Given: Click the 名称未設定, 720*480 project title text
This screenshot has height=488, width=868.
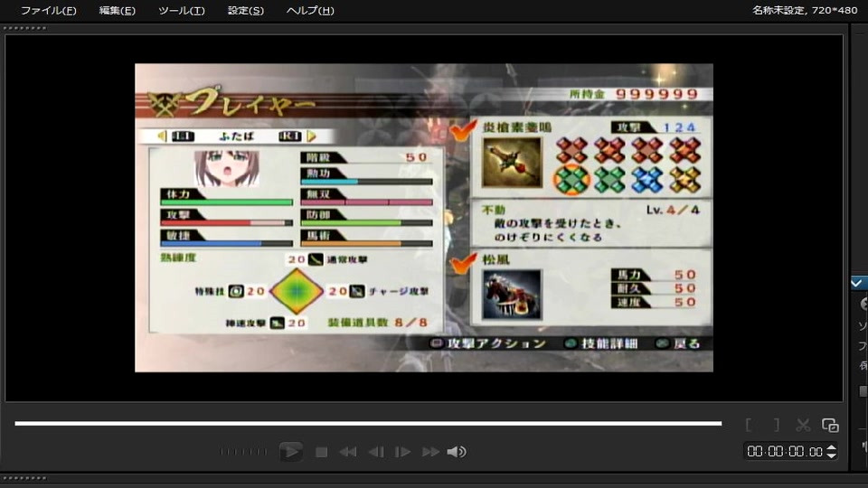Looking at the screenshot, I should (805, 10).
